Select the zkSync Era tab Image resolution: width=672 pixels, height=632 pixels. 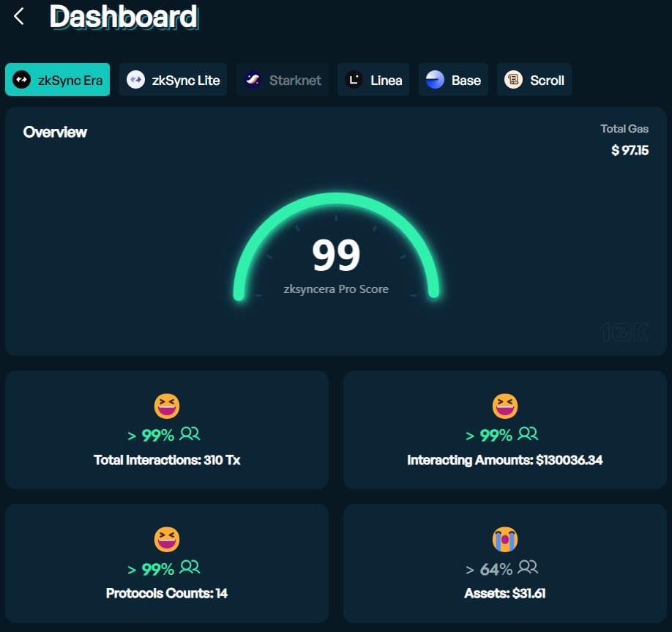click(x=57, y=80)
